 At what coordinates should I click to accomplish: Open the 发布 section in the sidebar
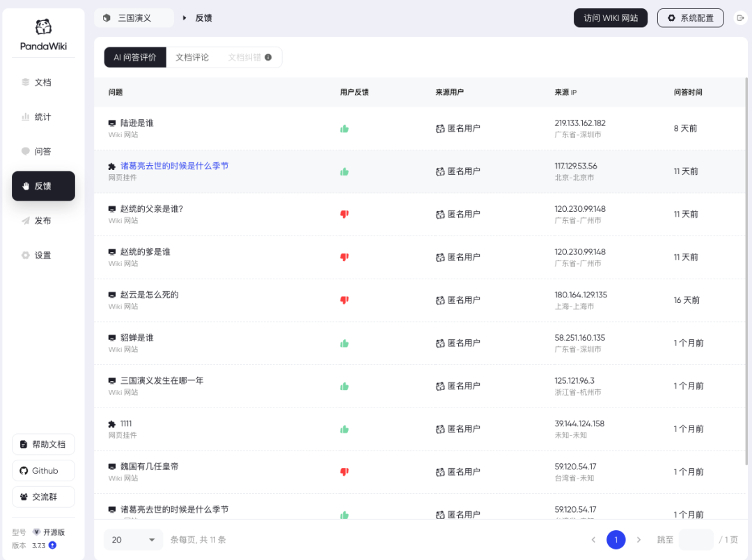coord(43,220)
